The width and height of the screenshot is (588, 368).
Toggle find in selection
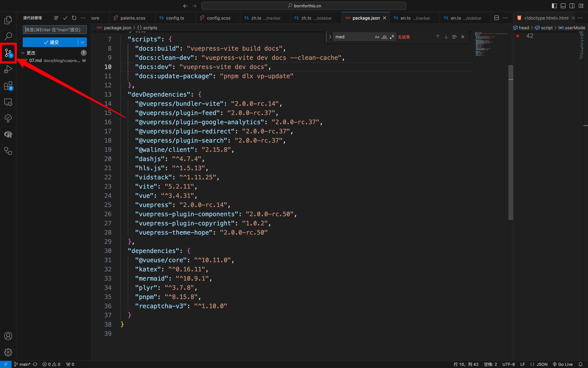[454, 37]
